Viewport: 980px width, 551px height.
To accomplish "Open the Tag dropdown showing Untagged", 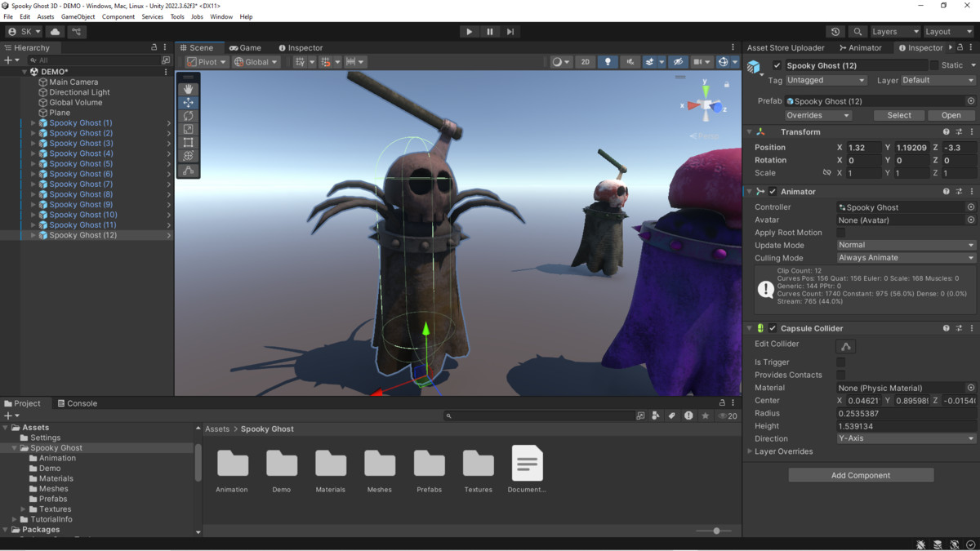I will click(x=826, y=81).
